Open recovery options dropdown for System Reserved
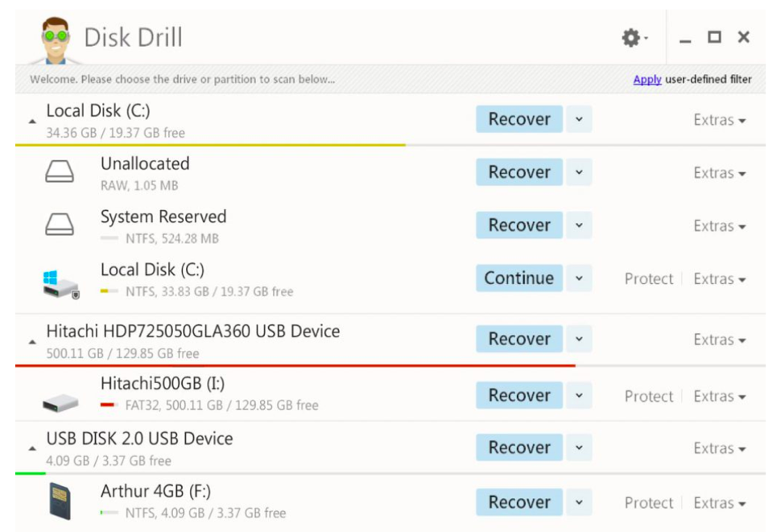768x532 pixels. pos(579,225)
